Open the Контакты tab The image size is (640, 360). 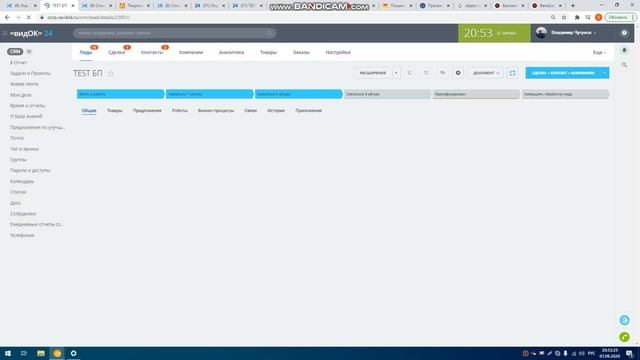[x=152, y=53]
